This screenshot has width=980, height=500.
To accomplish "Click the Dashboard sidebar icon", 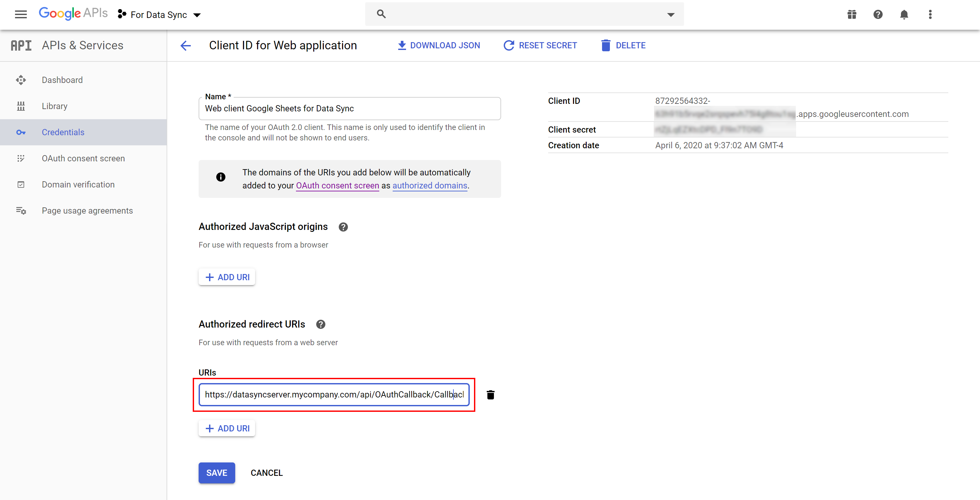I will (21, 80).
